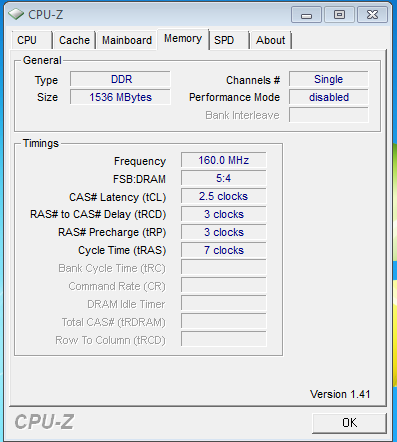Select the memory Type field showing DDR
397x442 pixels.
coord(120,79)
